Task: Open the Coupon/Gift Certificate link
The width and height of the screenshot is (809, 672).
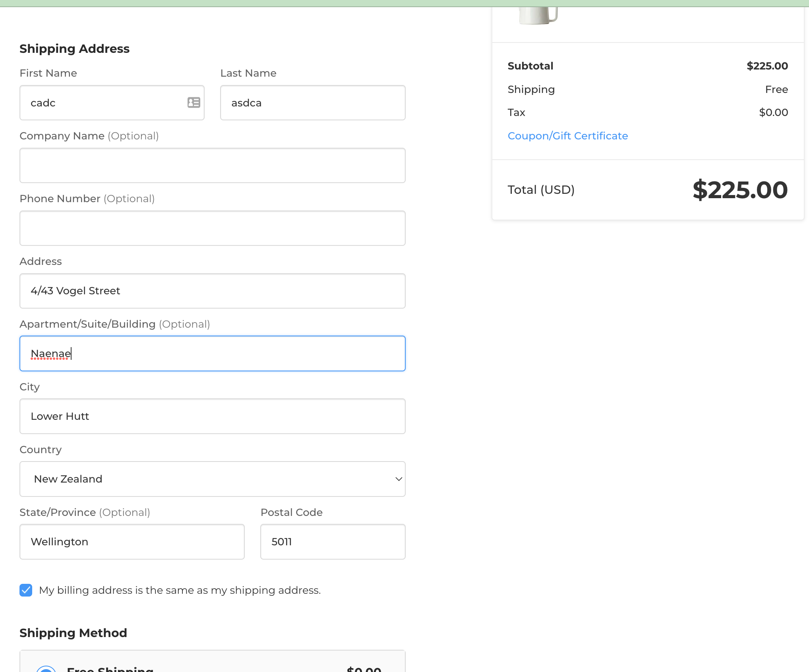Action: (x=567, y=136)
